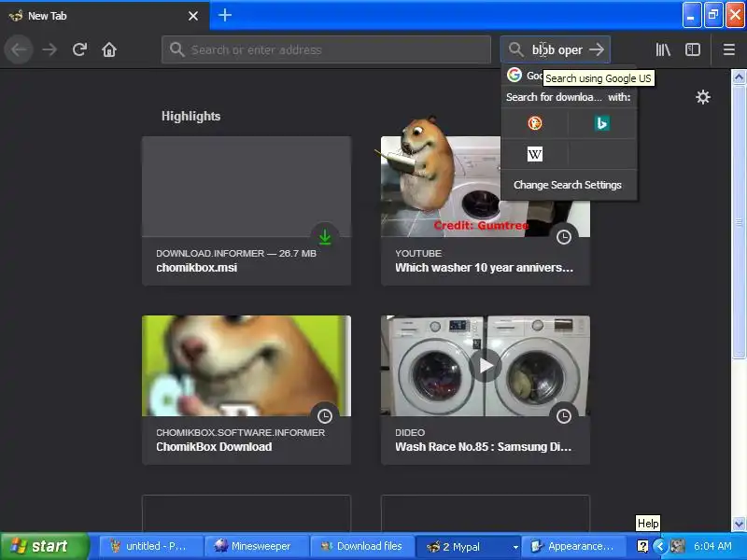Click the Help tray icon
This screenshot has width=747, height=560.
642,546
